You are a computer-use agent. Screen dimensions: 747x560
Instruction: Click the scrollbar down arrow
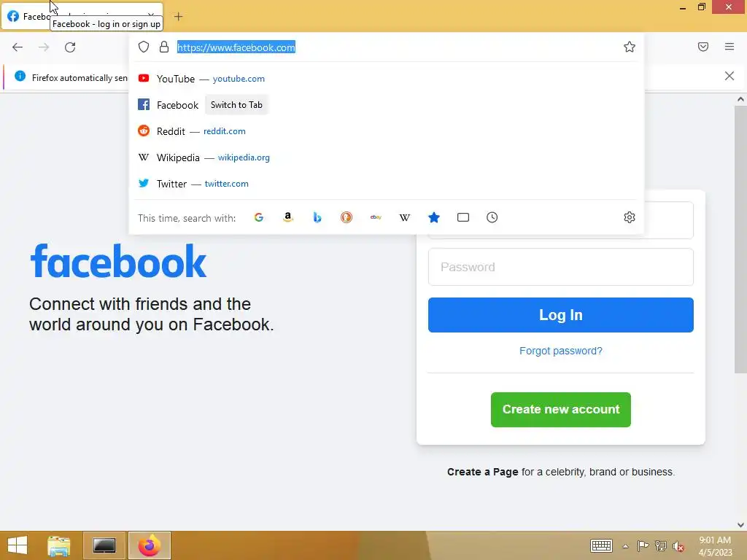click(x=740, y=525)
